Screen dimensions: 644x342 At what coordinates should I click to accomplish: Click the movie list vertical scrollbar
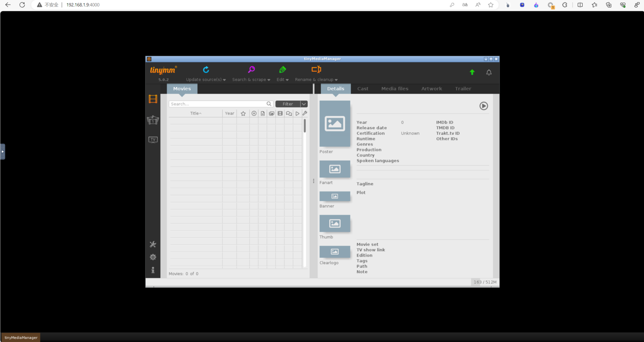305,126
